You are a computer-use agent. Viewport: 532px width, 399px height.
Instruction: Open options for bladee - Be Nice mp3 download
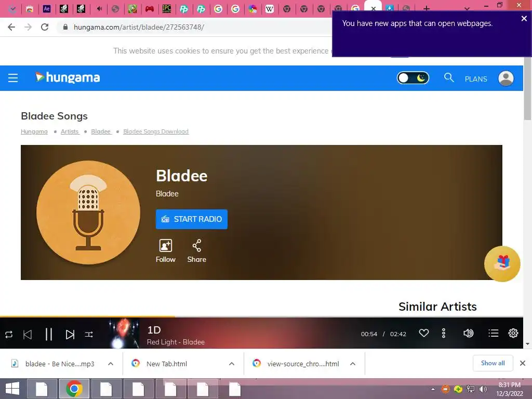pos(111,364)
